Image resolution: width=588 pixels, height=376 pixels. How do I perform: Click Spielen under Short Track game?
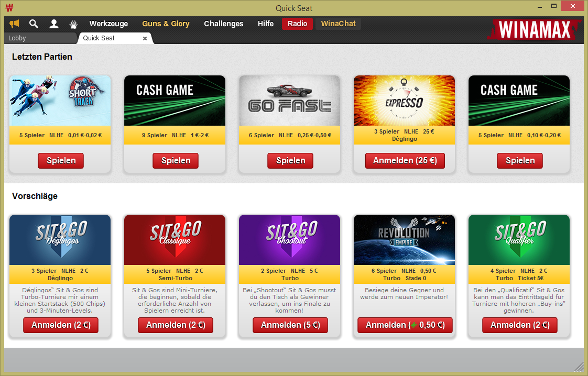61,160
